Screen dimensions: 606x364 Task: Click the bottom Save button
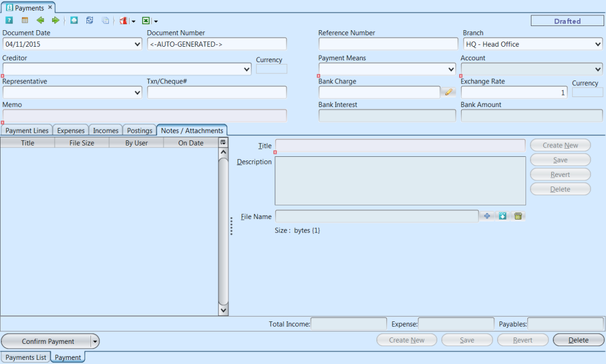[467, 340]
